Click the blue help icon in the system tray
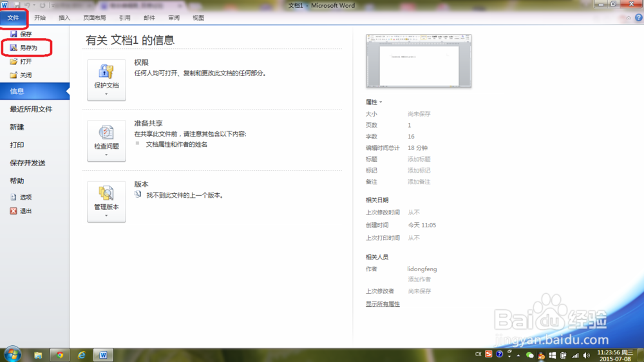The image size is (644, 362). point(499,354)
